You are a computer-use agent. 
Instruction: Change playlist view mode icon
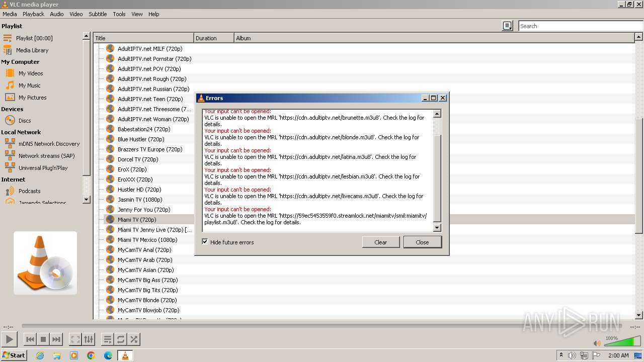click(507, 26)
